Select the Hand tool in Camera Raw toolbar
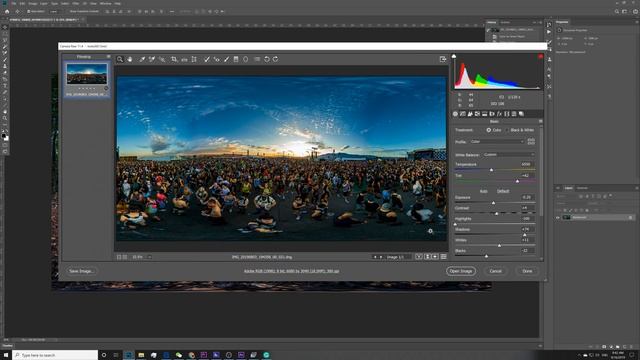Image resolution: width=640 pixels, height=360 pixels. coord(130,60)
